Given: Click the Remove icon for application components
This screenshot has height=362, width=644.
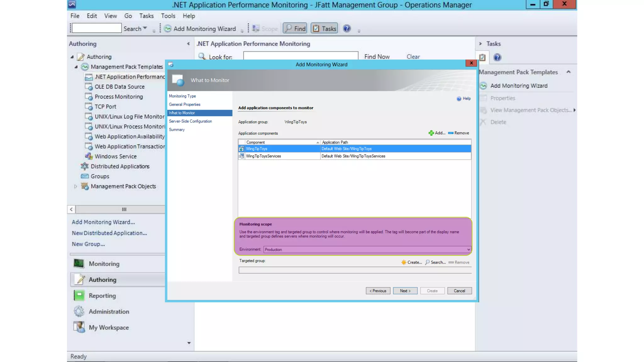Looking at the screenshot, I should pyautogui.click(x=451, y=133).
